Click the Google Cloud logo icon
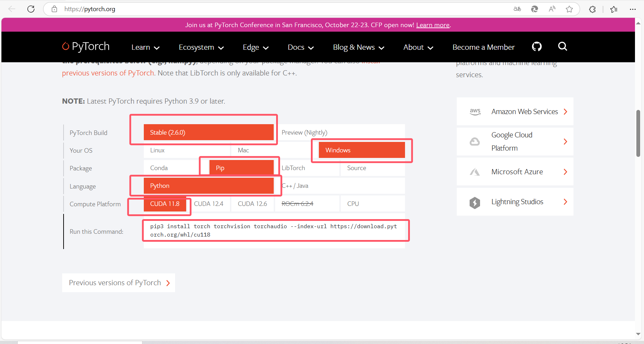Viewport: 644px width, 344px height. tap(475, 142)
